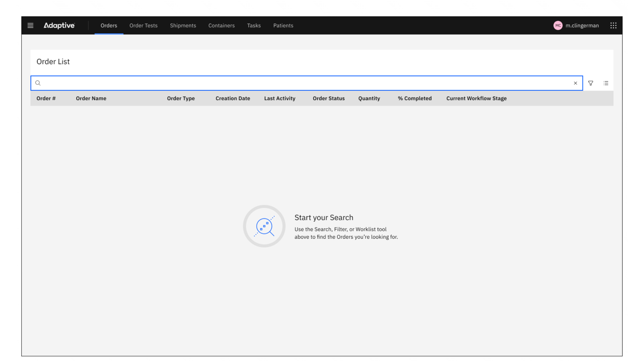Click the MC user avatar

(x=558, y=25)
